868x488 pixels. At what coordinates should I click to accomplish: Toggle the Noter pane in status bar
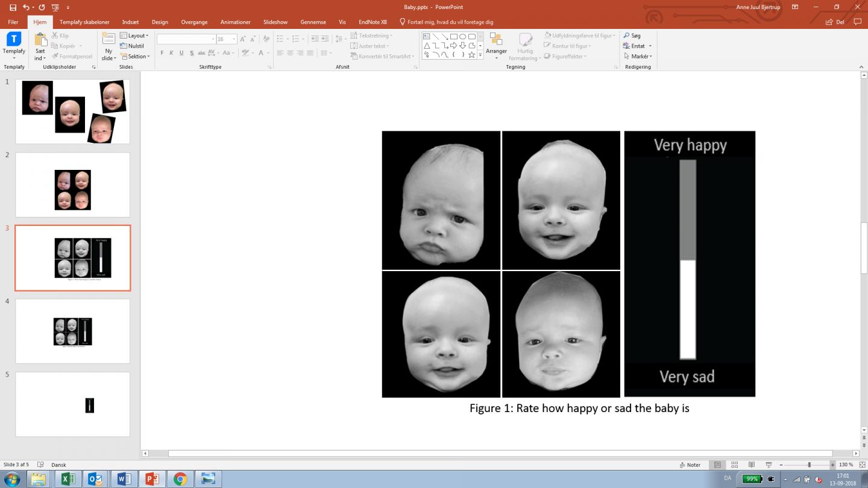click(x=690, y=465)
